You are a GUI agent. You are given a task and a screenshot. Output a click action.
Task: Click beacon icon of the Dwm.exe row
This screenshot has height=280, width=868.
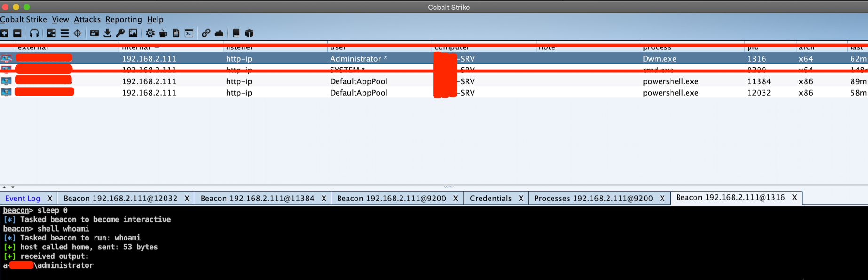point(6,59)
